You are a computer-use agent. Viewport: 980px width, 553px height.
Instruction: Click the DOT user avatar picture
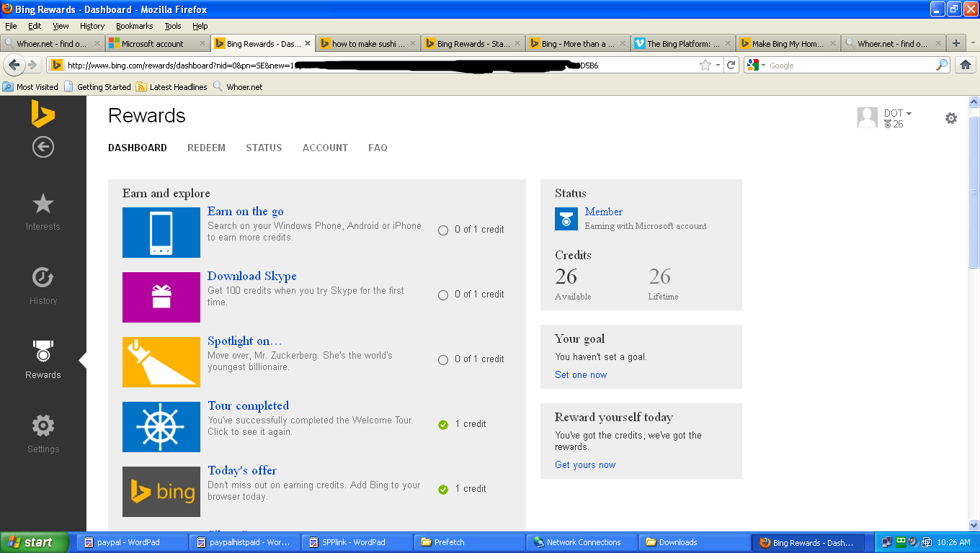coord(868,117)
